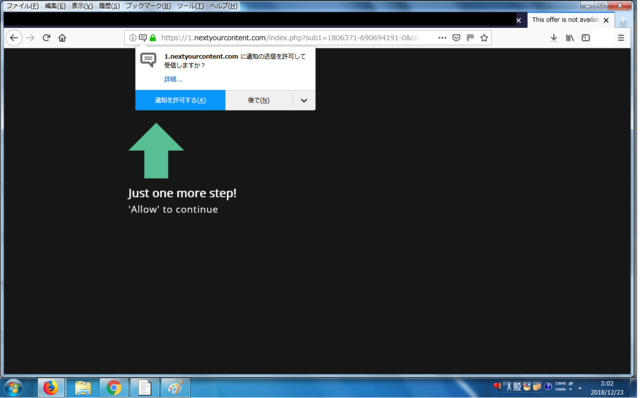Screen dimensions: 640x398
Task: Open the ブックマーク(B) menu
Action: [148, 6]
